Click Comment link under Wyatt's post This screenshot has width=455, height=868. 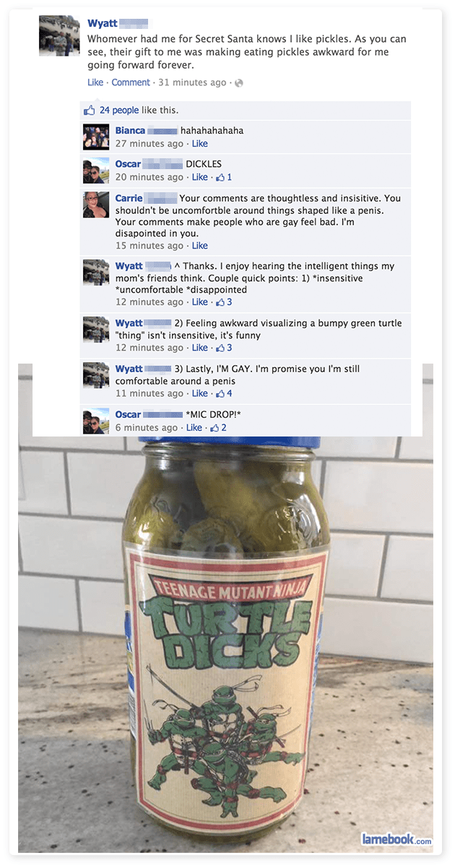pos(131,82)
